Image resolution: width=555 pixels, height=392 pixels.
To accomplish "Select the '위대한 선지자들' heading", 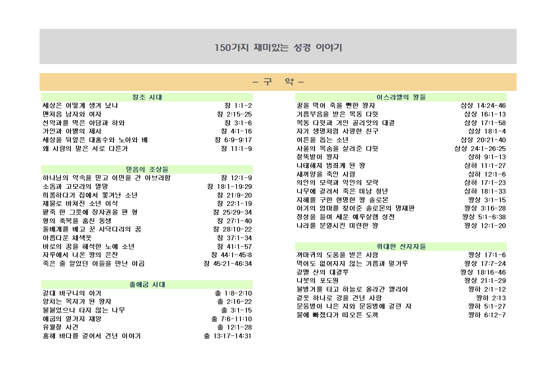I will (x=401, y=247).
